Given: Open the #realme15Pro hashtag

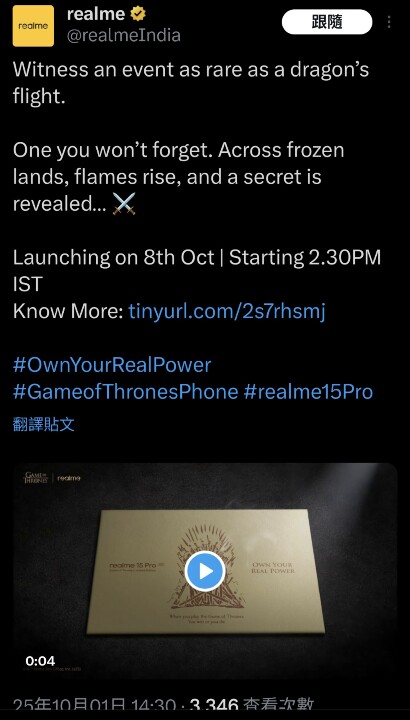Looking at the screenshot, I should tap(308, 392).
